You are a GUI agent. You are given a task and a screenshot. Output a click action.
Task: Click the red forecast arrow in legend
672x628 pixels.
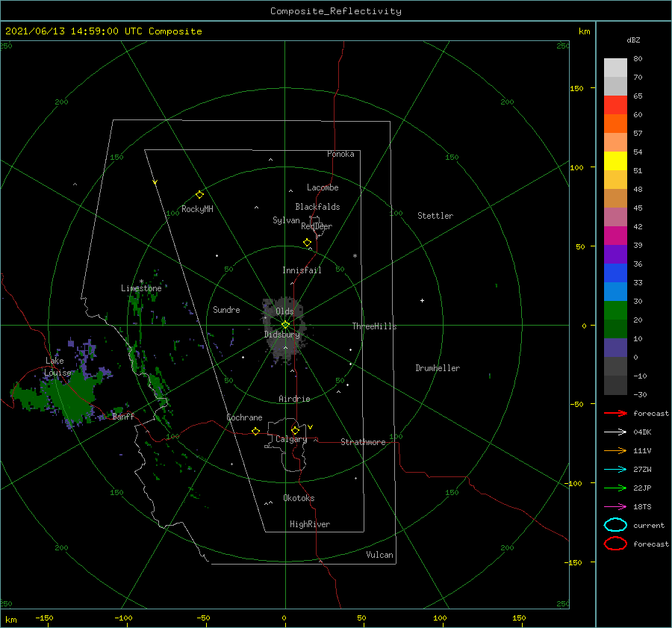[x=615, y=413]
